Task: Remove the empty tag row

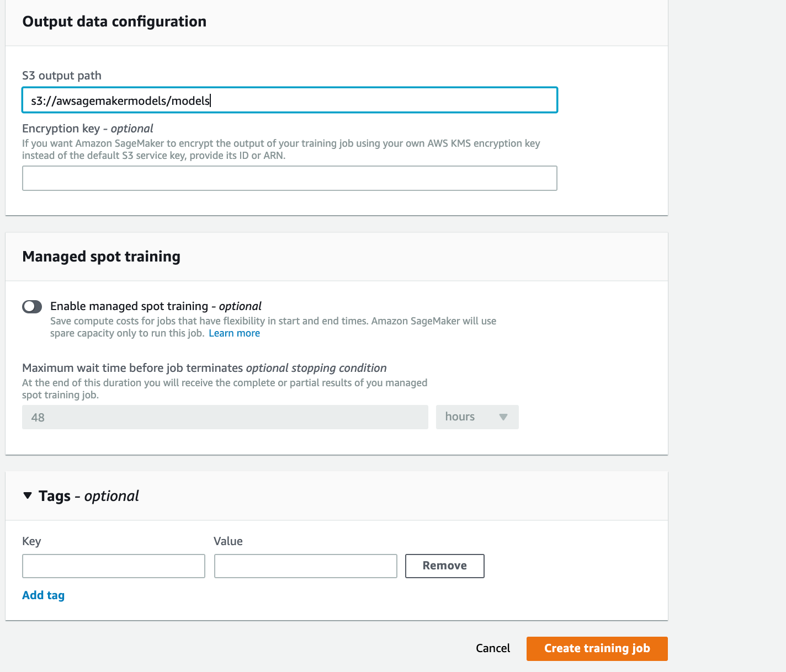Action: (x=444, y=566)
